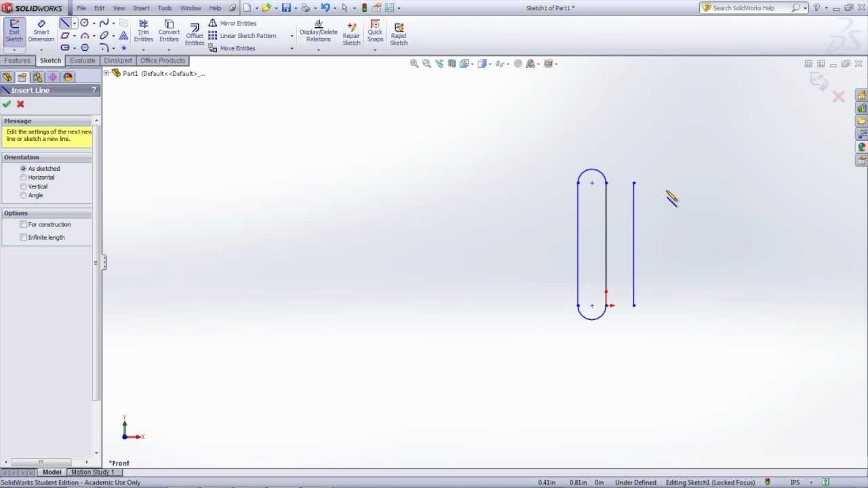Enable the For construction checkbox
Image resolution: width=868 pixels, height=488 pixels.
(24, 224)
